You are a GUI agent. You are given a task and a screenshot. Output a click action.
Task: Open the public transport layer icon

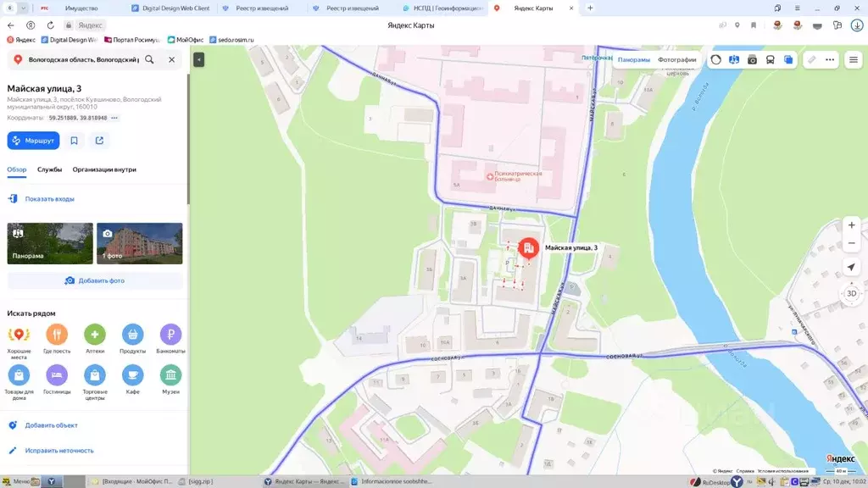(771, 60)
